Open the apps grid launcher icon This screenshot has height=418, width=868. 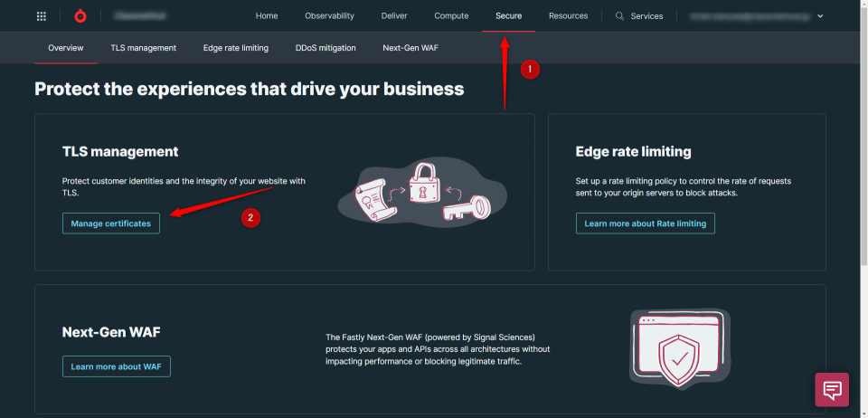pos(42,16)
